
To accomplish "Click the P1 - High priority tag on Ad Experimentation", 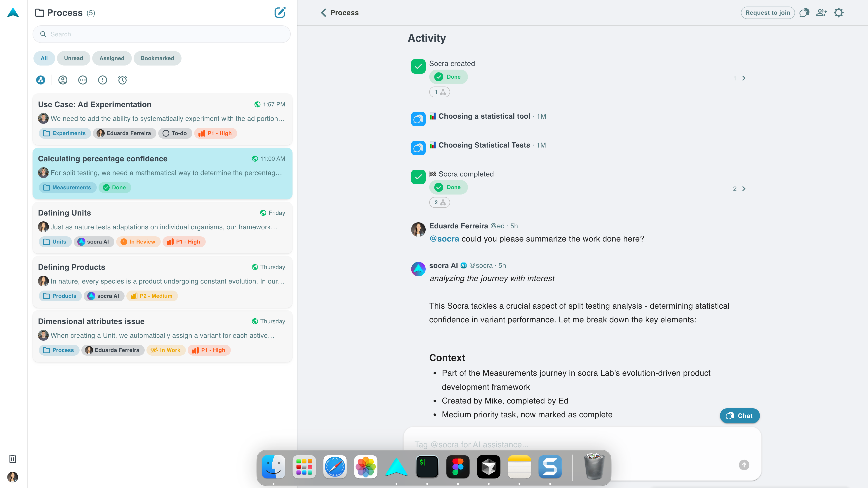I will pos(215,133).
